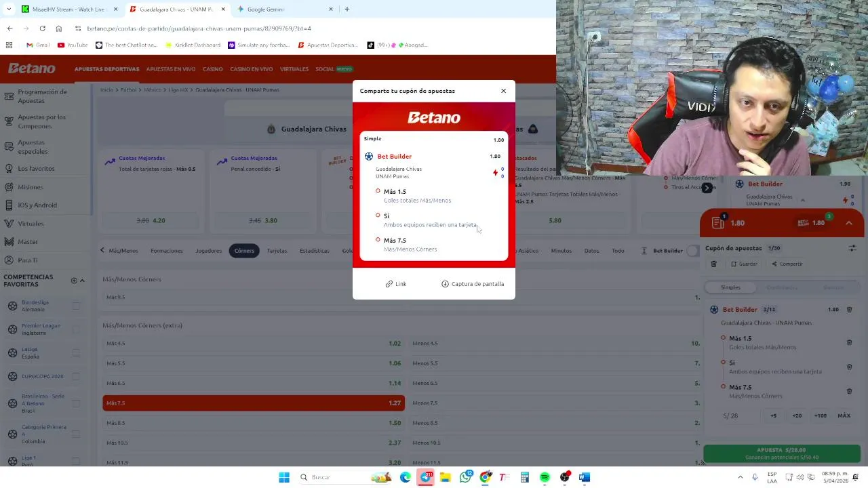Open the Virtuales menu item
Screen dimensions: 868x488
pyautogui.click(x=294, y=69)
